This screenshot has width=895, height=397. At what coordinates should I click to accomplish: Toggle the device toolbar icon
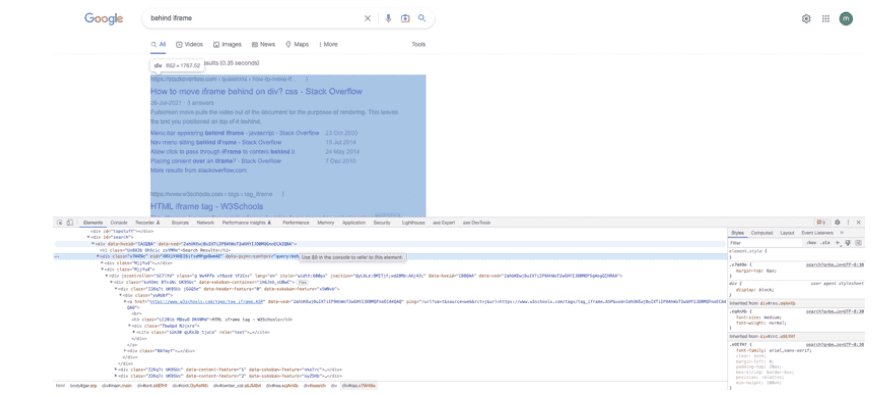[x=69, y=222]
